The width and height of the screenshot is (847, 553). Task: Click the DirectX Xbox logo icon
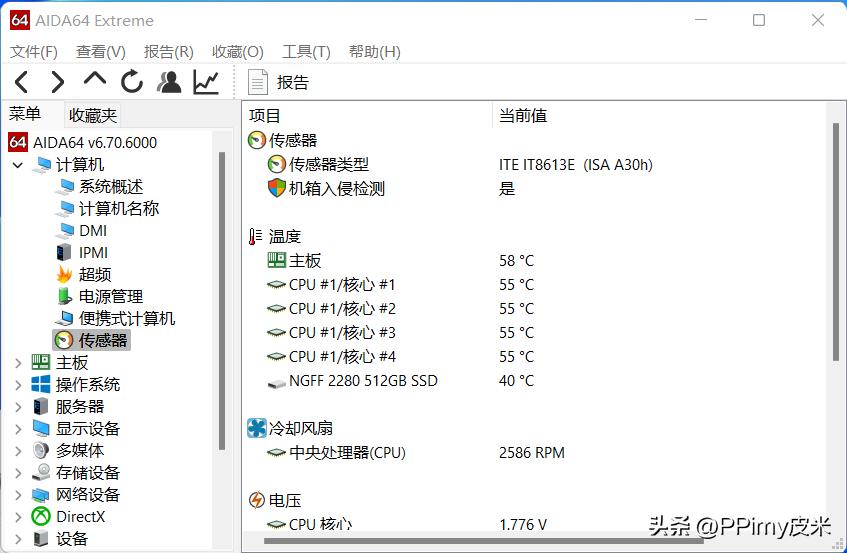click(41, 516)
